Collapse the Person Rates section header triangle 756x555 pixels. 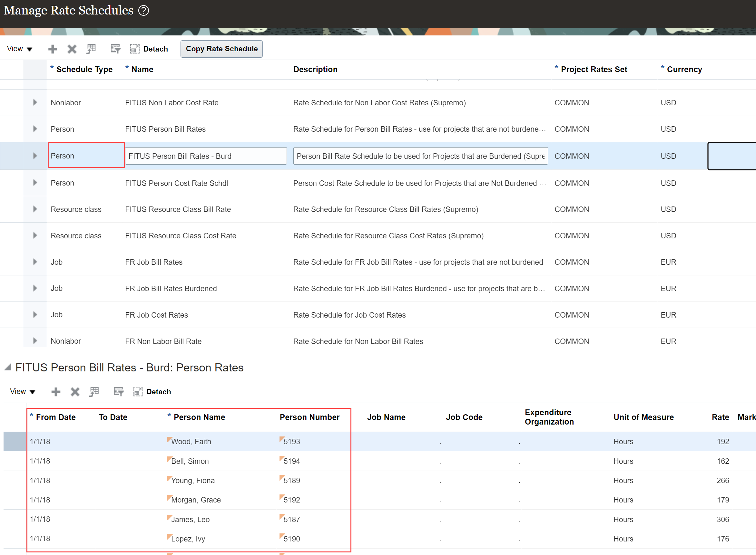8,367
